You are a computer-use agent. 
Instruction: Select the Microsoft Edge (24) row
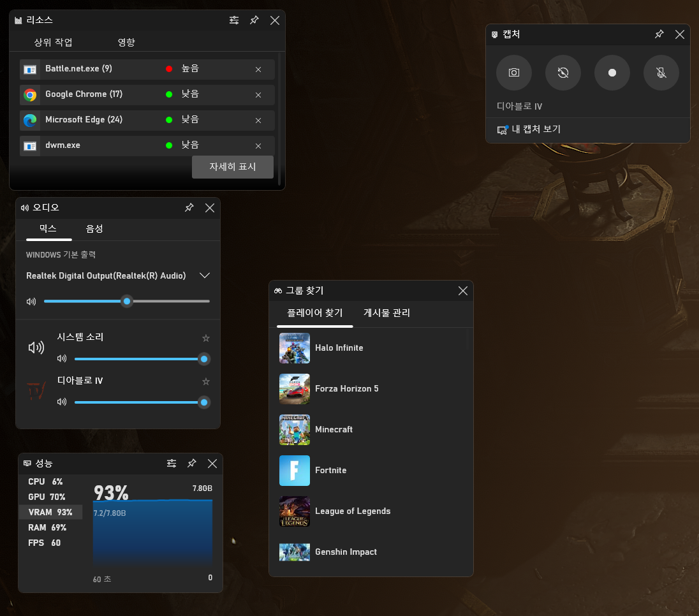coord(147,121)
